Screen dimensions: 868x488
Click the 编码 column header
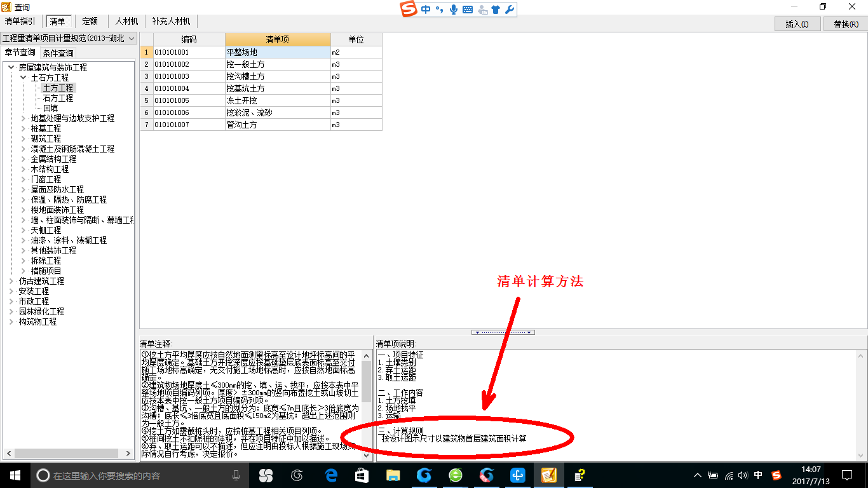[189, 39]
